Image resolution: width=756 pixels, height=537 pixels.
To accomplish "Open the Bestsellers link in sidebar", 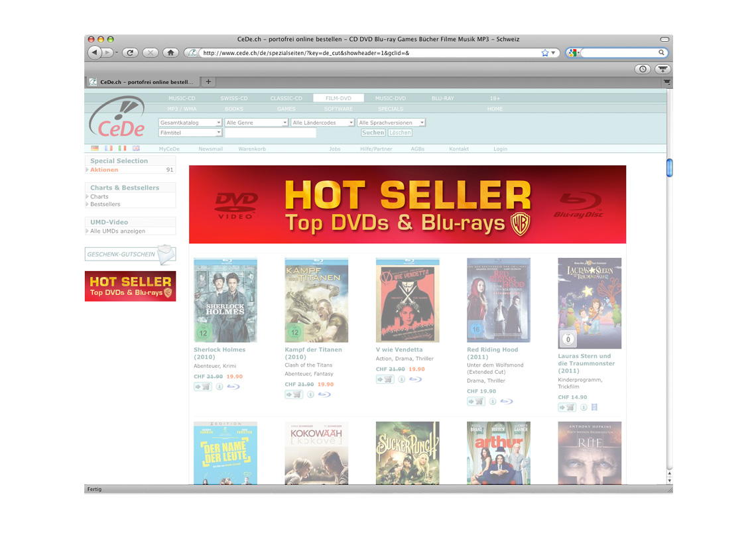I will [x=105, y=204].
